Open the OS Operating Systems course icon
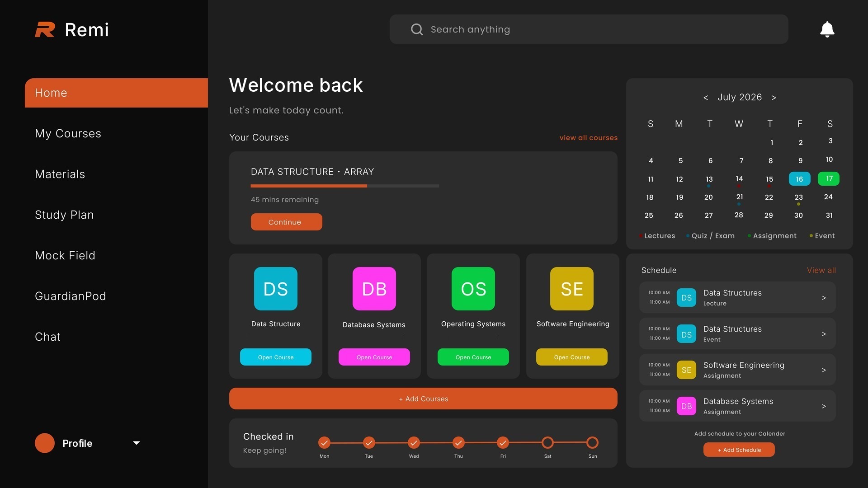Viewport: 868px width, 488px height. [473, 289]
